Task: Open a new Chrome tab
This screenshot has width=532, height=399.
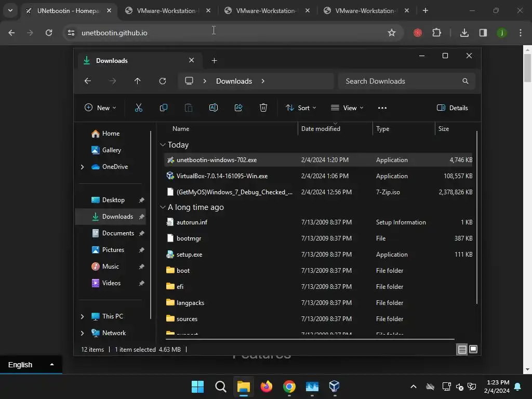Action: click(x=425, y=11)
